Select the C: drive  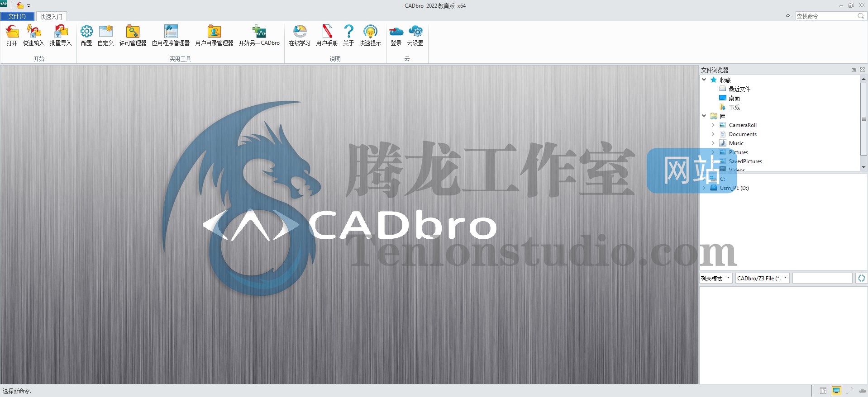[722, 179]
